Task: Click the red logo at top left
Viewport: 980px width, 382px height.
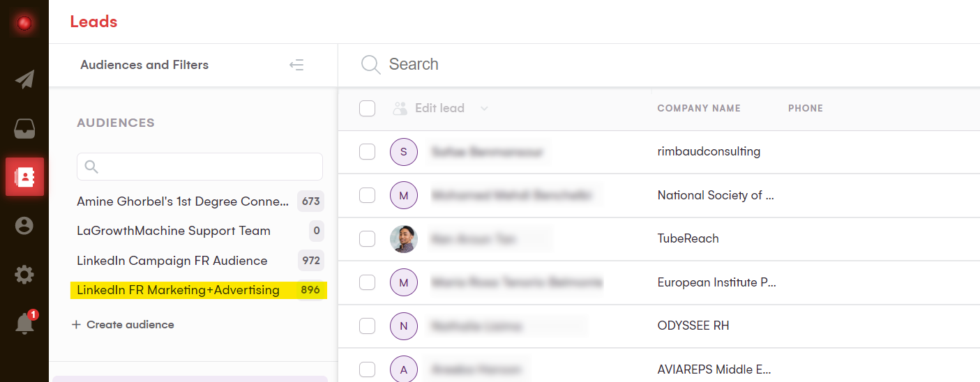Action: pyautogui.click(x=24, y=23)
